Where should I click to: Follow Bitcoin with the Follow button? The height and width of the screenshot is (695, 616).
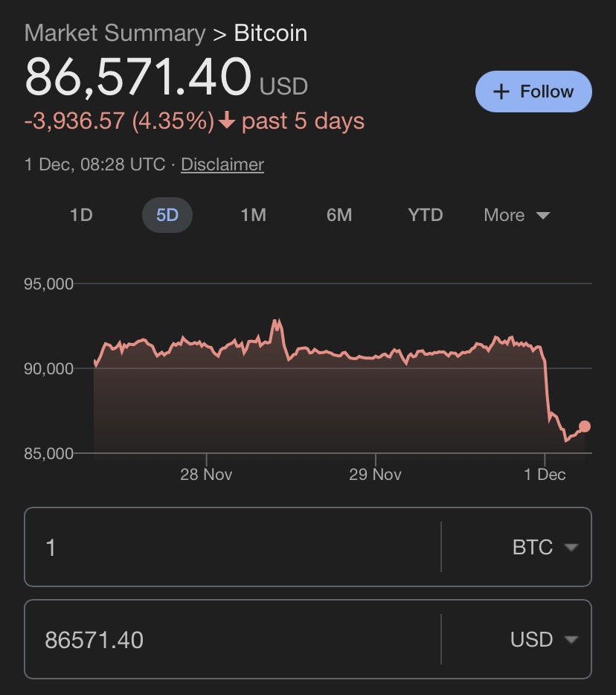pyautogui.click(x=533, y=92)
